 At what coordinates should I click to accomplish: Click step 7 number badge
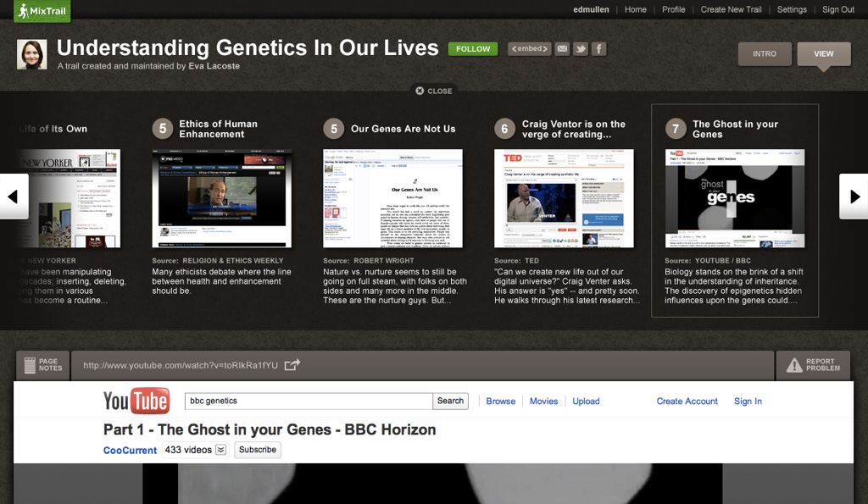676,129
